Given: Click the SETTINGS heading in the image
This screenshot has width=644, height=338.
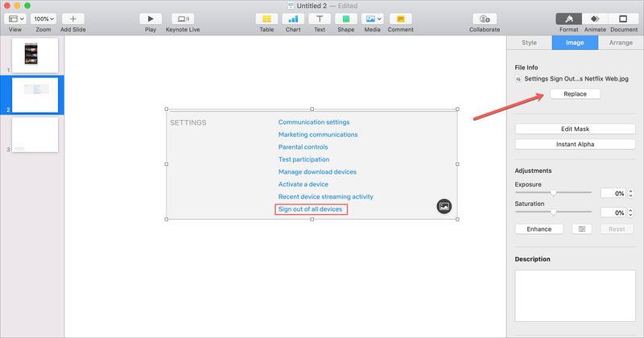Looking at the screenshot, I should pyautogui.click(x=188, y=123).
